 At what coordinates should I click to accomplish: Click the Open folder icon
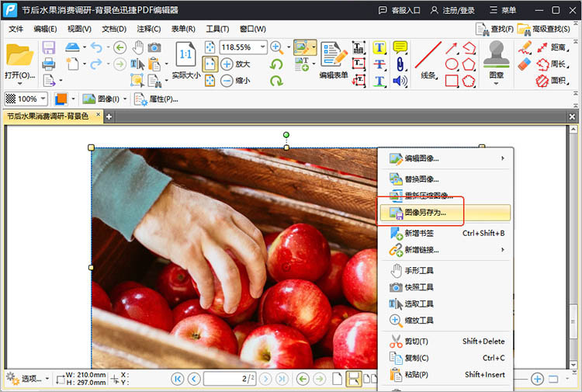click(x=19, y=55)
